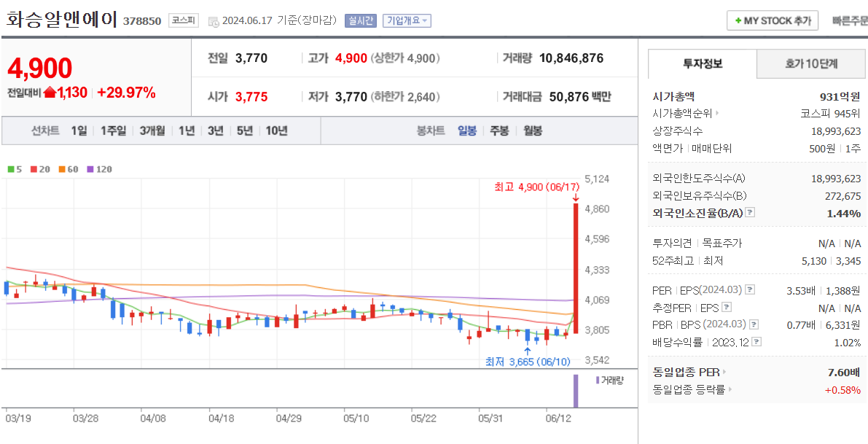
Task: Select the 1일 line chart range
Action: click(79, 131)
